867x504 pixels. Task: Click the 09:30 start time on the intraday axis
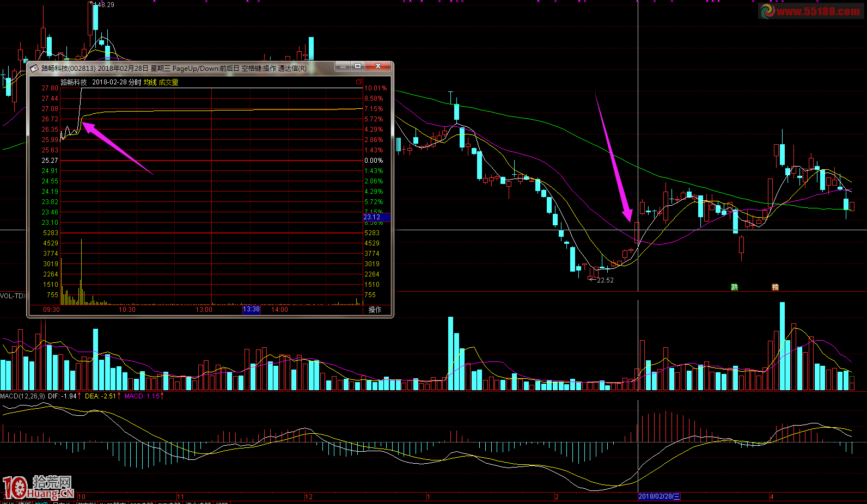click(52, 310)
